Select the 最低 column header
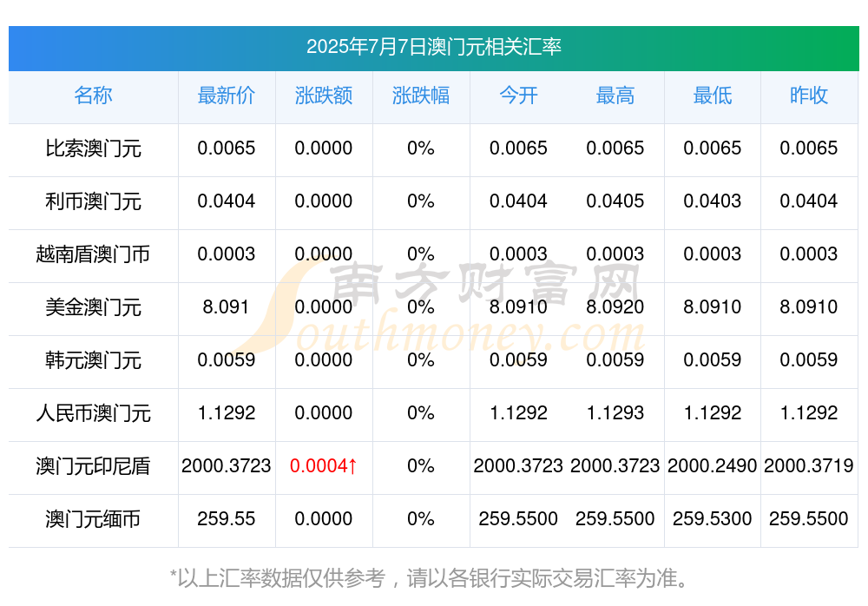Image resolution: width=868 pixels, height=606 pixels. coord(713,96)
